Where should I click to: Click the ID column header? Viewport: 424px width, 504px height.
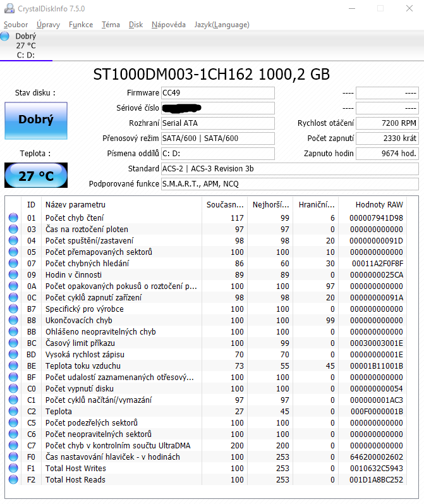pos(31,205)
